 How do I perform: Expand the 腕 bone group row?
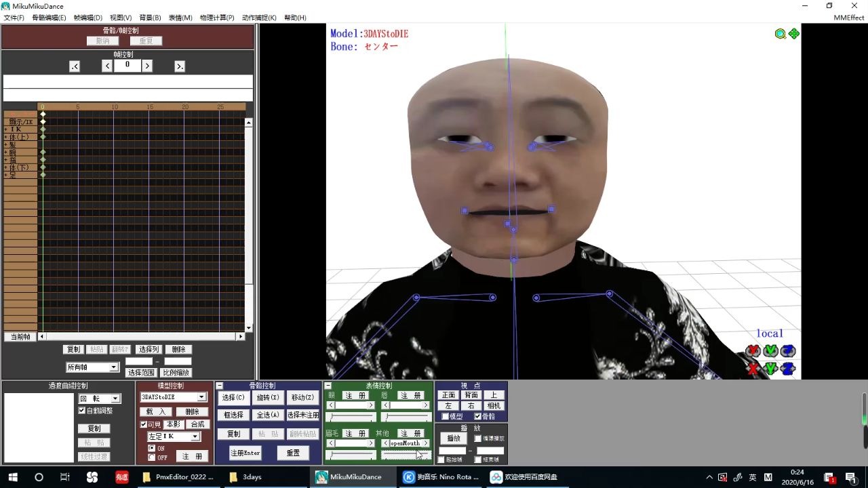pos(6,152)
